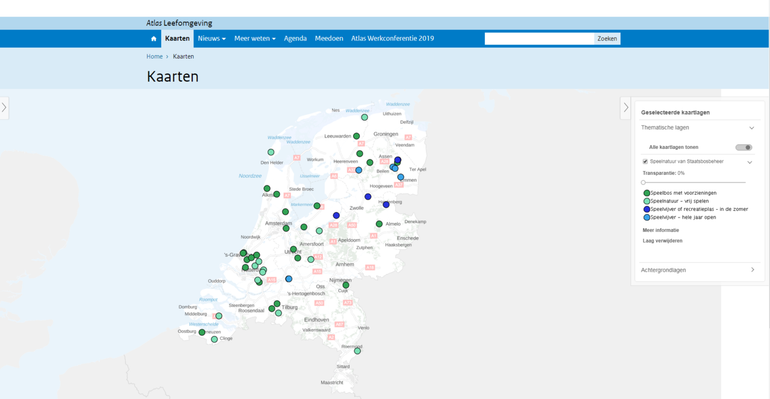The width and height of the screenshot is (770, 399).
Task: Click the light green marker near Nes
Action: point(364,117)
